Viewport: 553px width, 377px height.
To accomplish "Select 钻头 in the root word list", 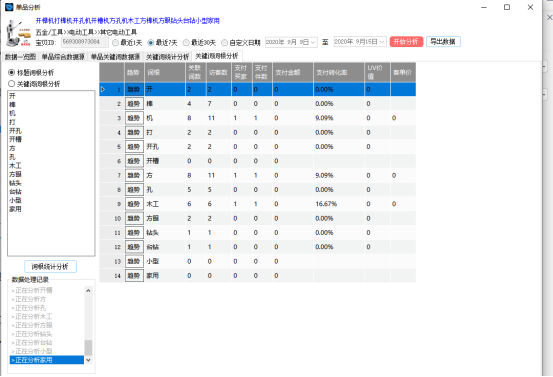I will 15,183.
